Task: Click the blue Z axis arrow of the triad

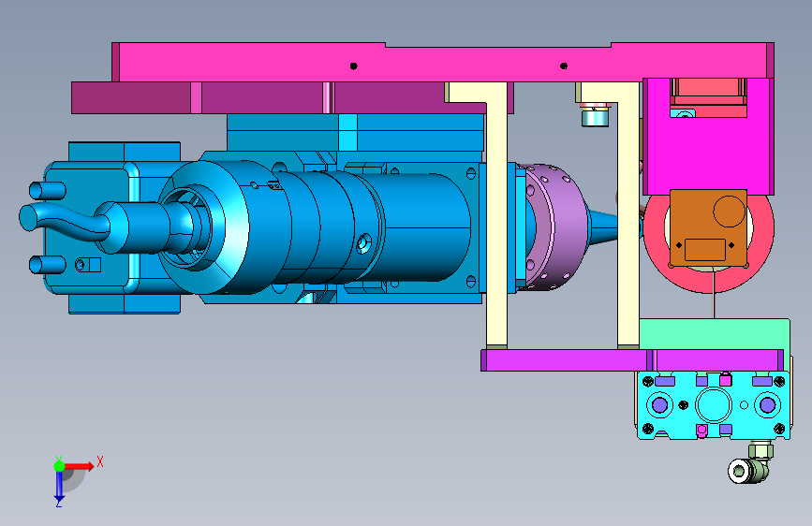Action: 59,486
